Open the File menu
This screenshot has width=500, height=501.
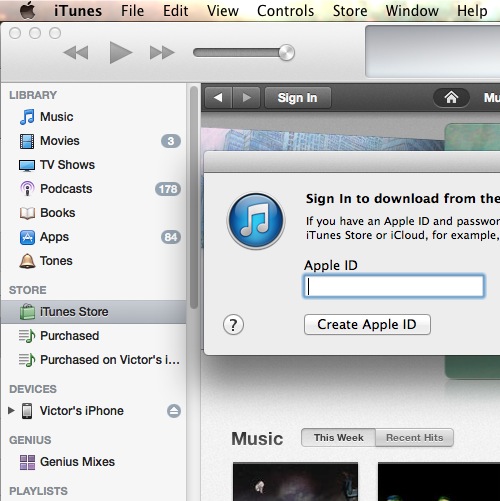point(132,11)
